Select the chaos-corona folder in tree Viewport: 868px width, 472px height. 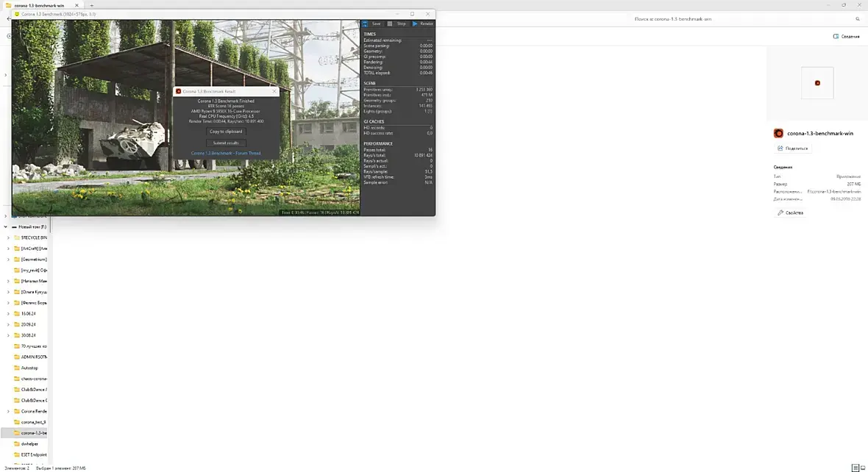pyautogui.click(x=30, y=379)
